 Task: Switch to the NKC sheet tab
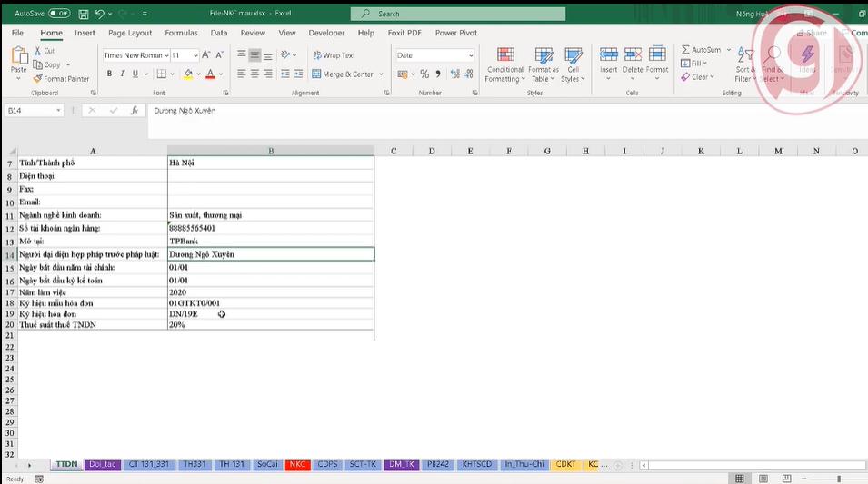pos(297,464)
